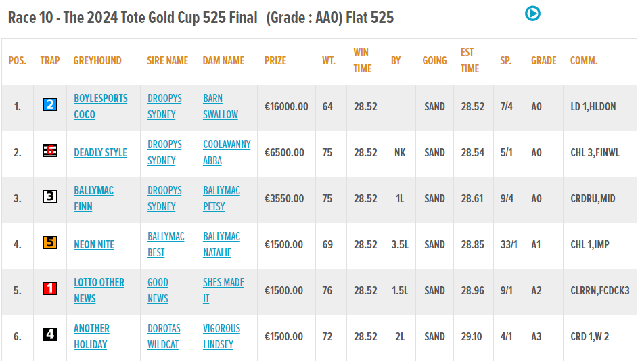Click the striped trap 6 icon
Image resolution: width=640 pixels, height=364 pixels.
click(50, 151)
